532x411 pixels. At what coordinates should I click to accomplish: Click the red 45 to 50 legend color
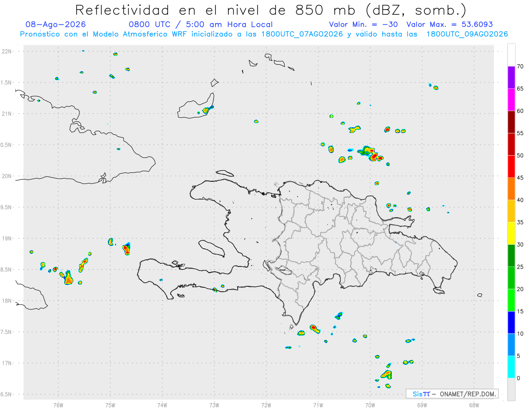tap(511, 167)
